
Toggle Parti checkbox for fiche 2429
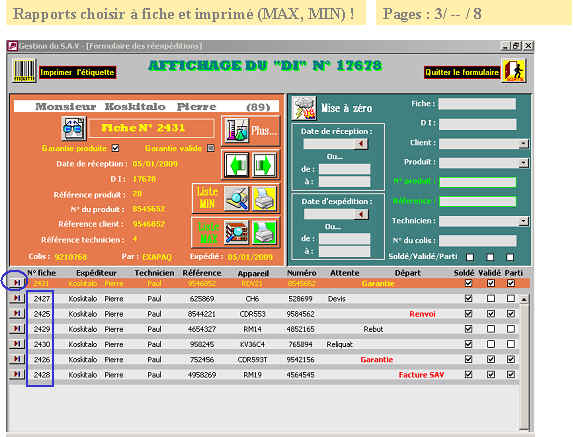coord(511,329)
